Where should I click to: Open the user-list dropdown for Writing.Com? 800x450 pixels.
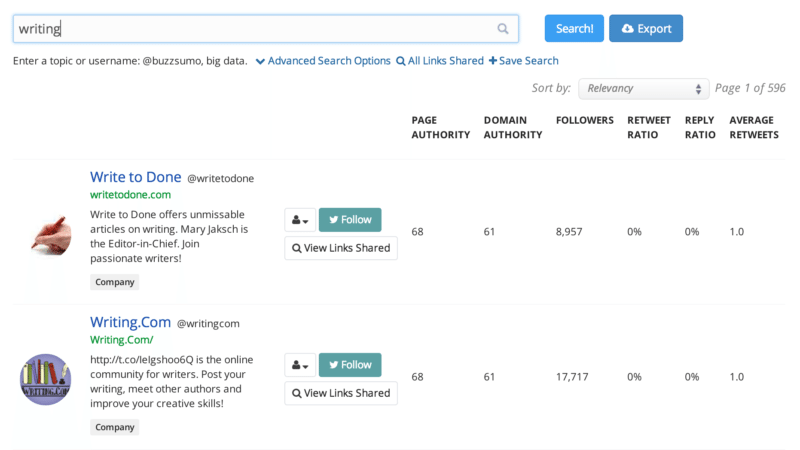tap(300, 365)
